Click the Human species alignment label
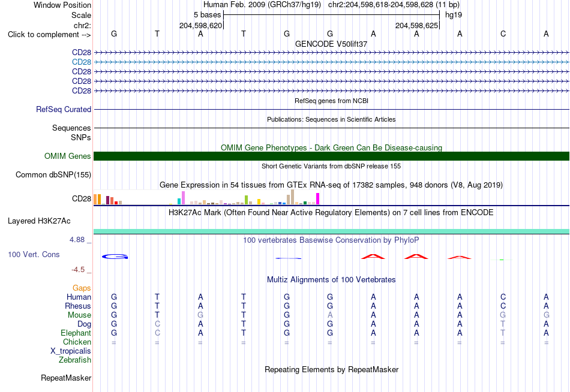 pos(79,297)
